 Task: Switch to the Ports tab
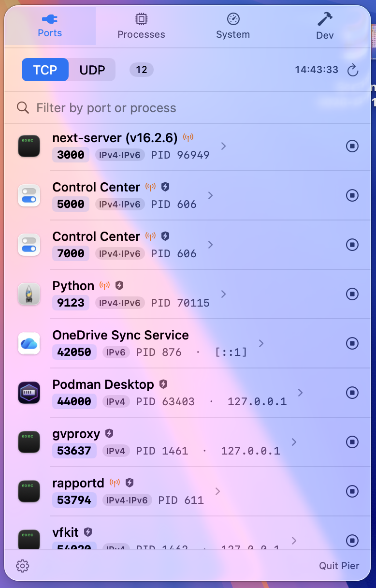[50, 26]
